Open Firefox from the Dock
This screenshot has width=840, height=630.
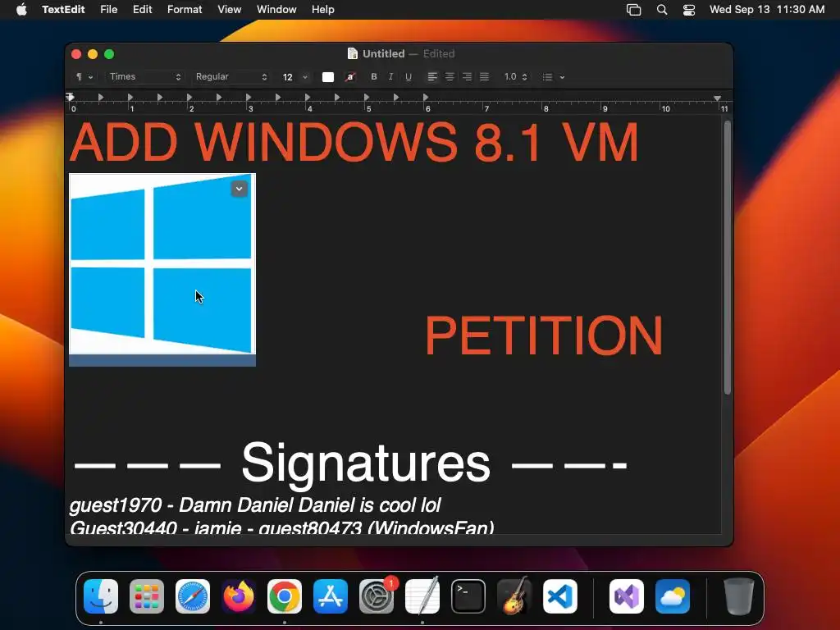239,596
